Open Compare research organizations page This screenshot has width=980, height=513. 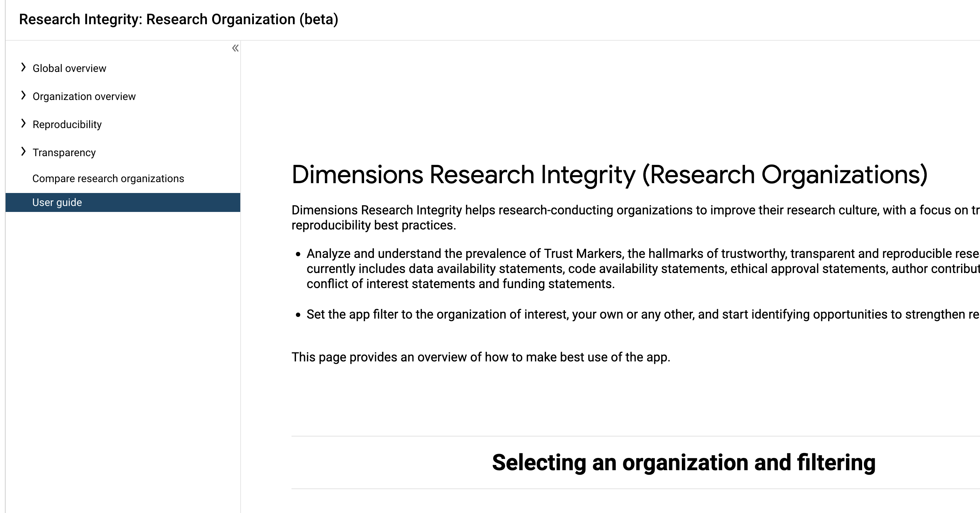coord(108,179)
